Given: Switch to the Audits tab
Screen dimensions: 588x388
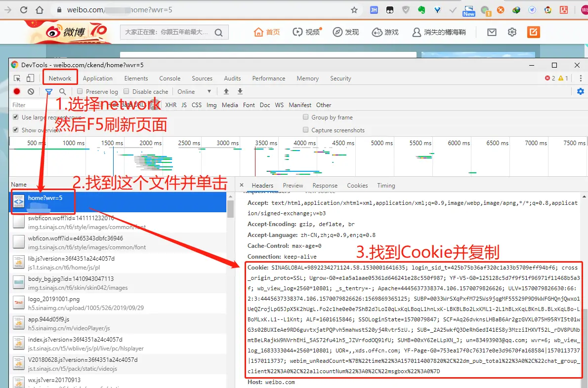Looking at the screenshot, I should [x=233, y=78].
